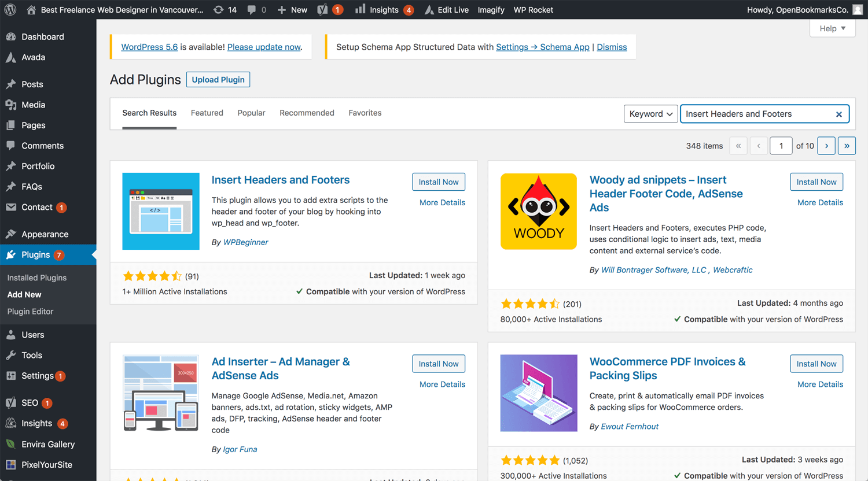Screen dimensions: 868x481
Task: Switch to the Recommended tab
Action: (307, 113)
